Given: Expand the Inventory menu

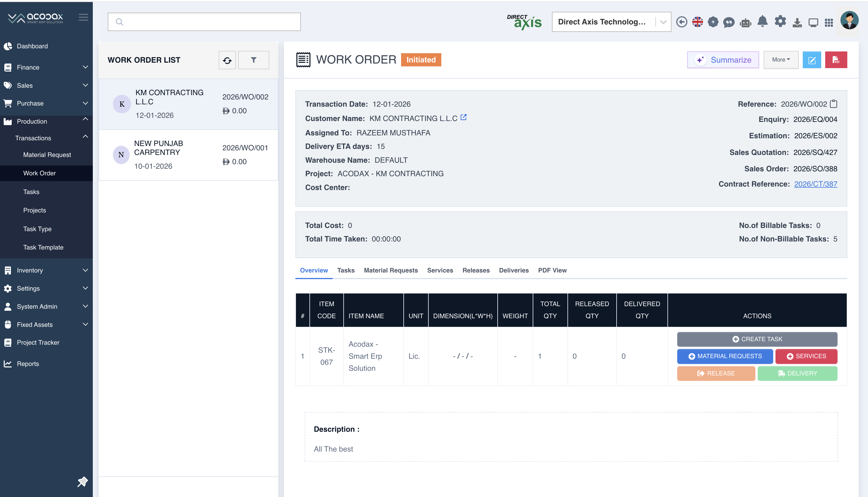Looking at the screenshot, I should (47, 270).
